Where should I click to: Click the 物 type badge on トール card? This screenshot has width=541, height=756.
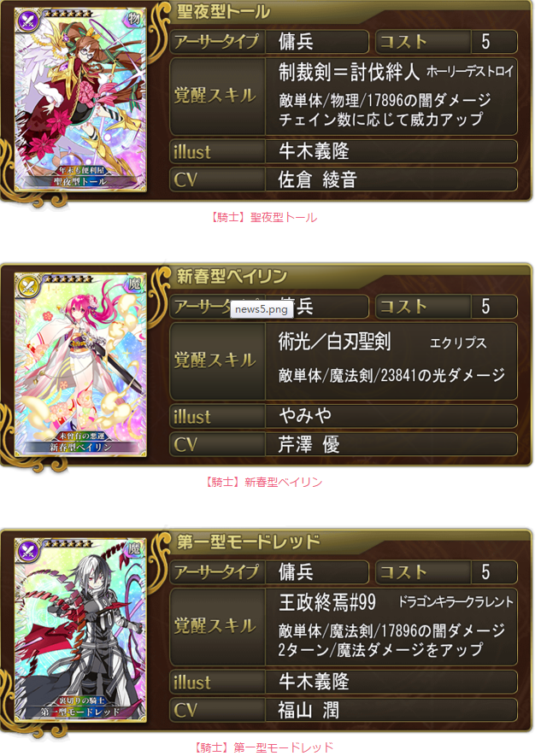coord(134,19)
